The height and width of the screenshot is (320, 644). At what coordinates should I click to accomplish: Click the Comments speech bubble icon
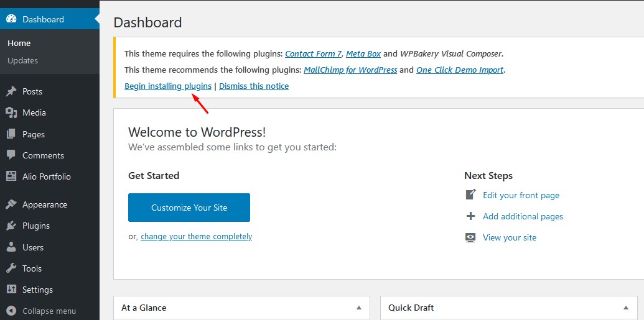click(x=11, y=155)
